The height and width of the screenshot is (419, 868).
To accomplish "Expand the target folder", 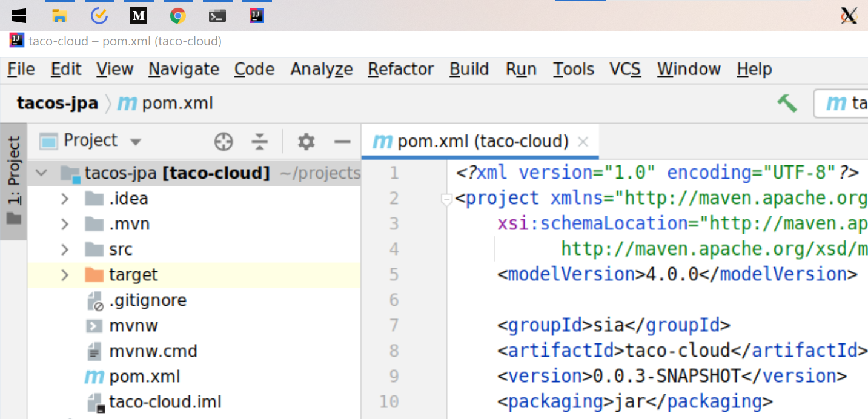I will pos(65,275).
